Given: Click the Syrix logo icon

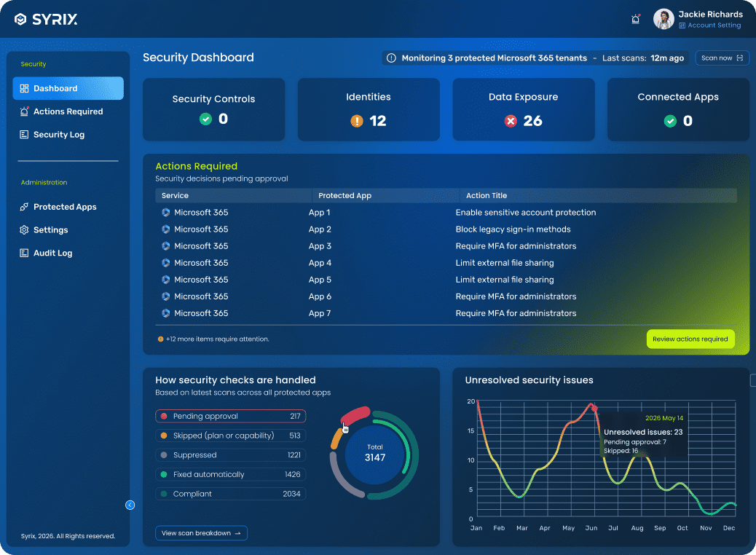Looking at the screenshot, I should (20, 20).
